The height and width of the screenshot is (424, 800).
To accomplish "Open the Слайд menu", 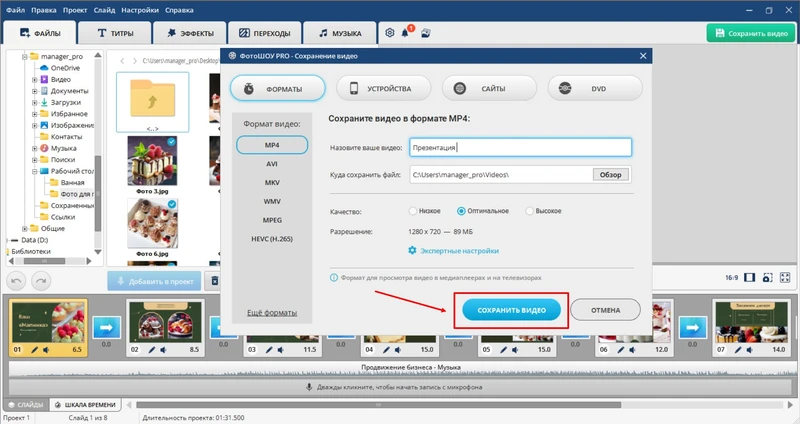I will [104, 10].
